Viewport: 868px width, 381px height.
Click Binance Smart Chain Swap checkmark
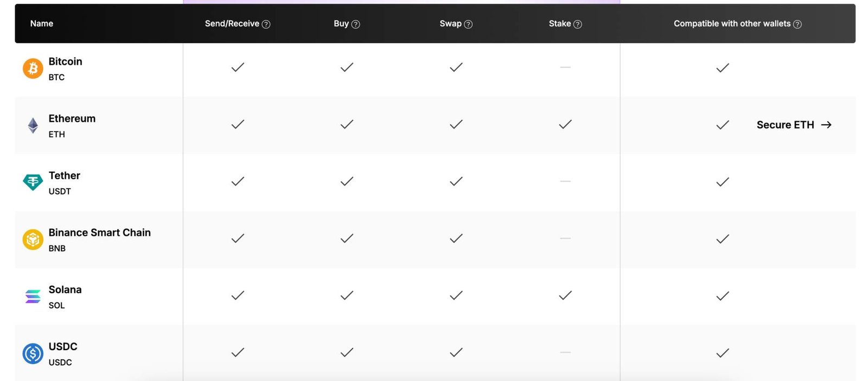pos(456,238)
